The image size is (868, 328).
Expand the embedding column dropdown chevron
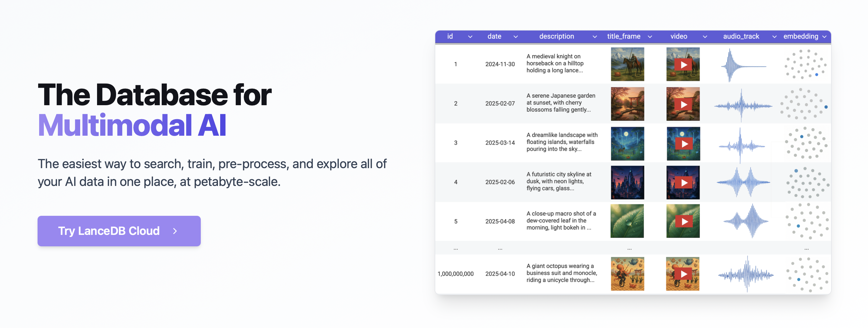[x=824, y=37]
